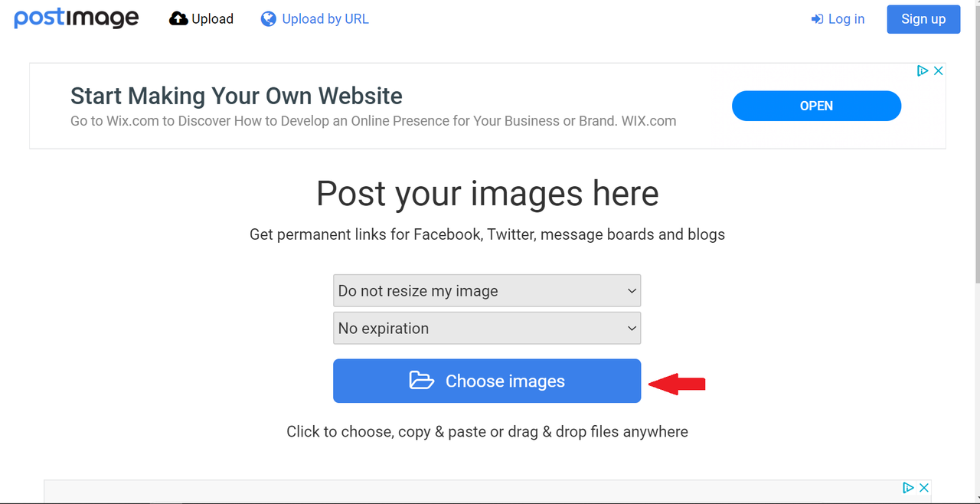
Task: Click the top ad's AdChoices triangle icon
Action: (x=923, y=70)
